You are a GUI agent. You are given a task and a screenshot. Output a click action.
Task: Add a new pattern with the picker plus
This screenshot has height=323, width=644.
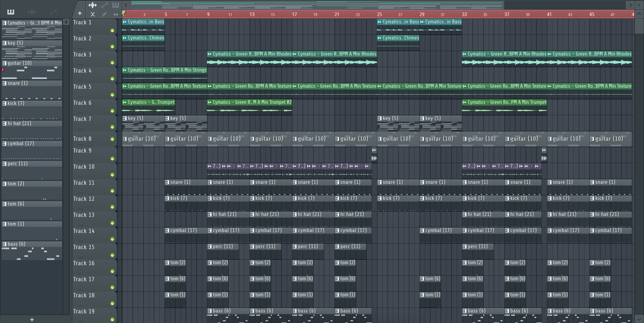(32, 319)
